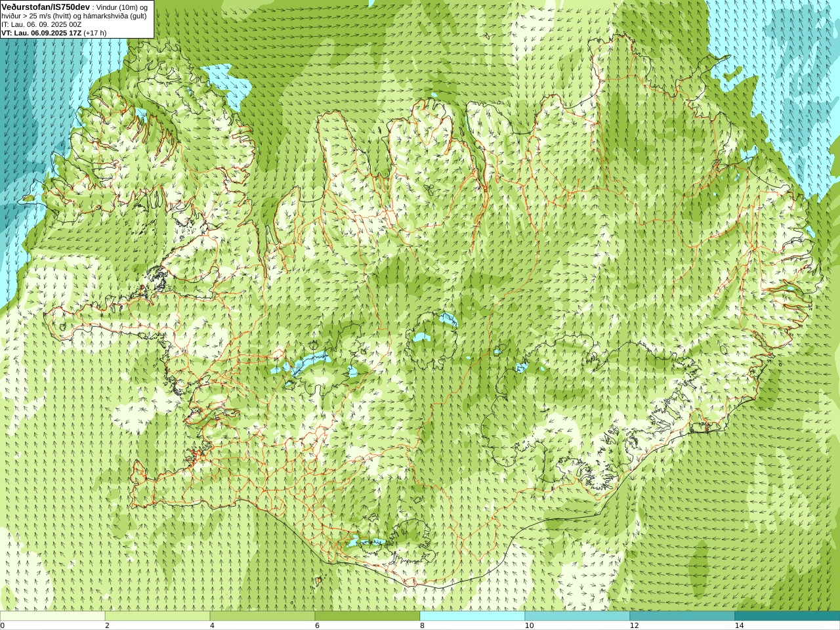Click the 'VT: Lau. 06.09.2025 17Z' line
The width and height of the screenshot is (840, 630).
[41, 33]
